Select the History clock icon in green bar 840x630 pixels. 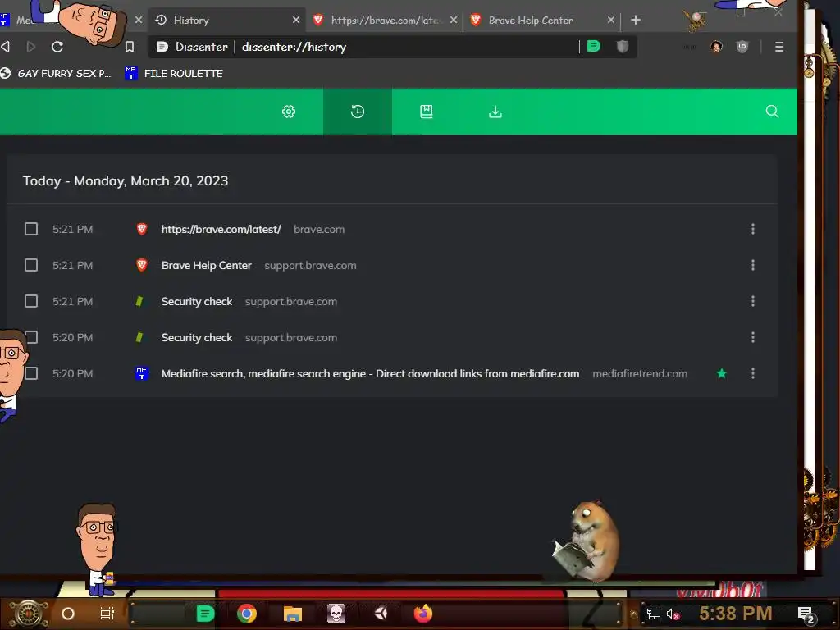358,112
